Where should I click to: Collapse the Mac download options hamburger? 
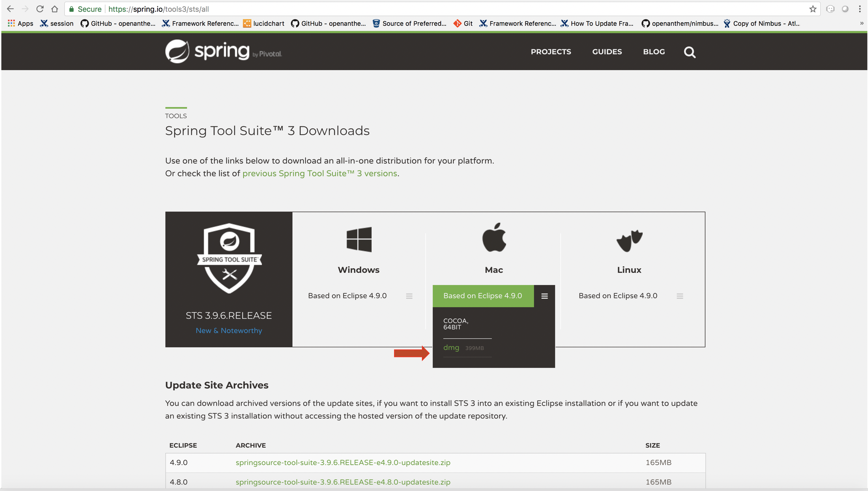544,296
